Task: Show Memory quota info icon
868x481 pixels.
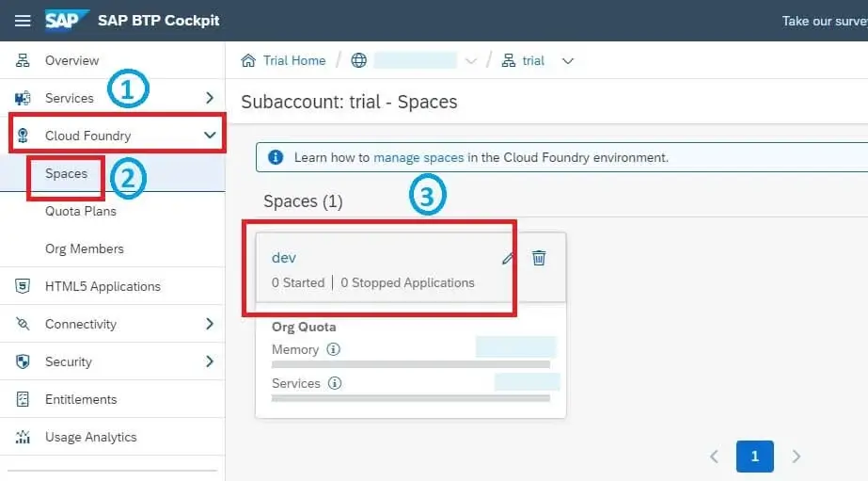Action: click(333, 349)
